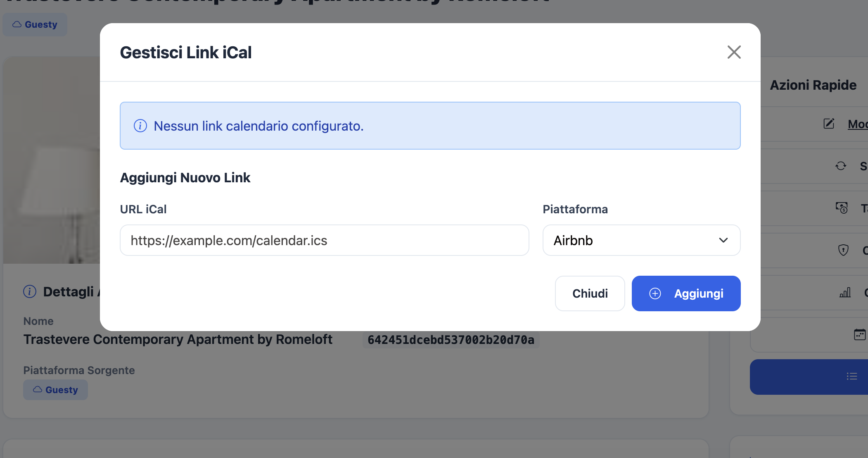Click the info icon next to Dettagli
This screenshot has width=868, height=458.
(30, 291)
